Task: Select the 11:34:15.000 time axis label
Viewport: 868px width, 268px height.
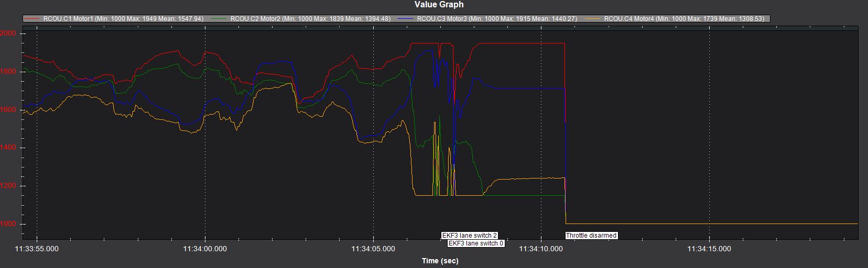Action: [709, 249]
